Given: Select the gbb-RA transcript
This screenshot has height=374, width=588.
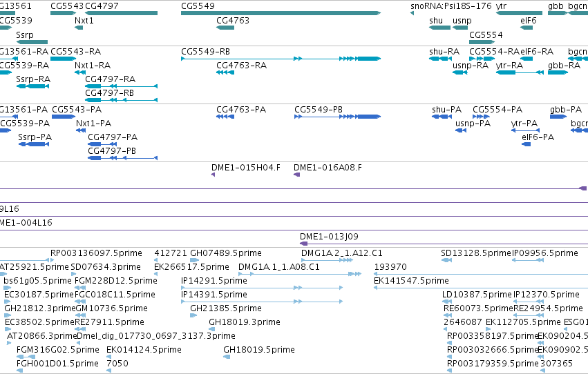Looking at the screenshot, I should tap(558, 72).
